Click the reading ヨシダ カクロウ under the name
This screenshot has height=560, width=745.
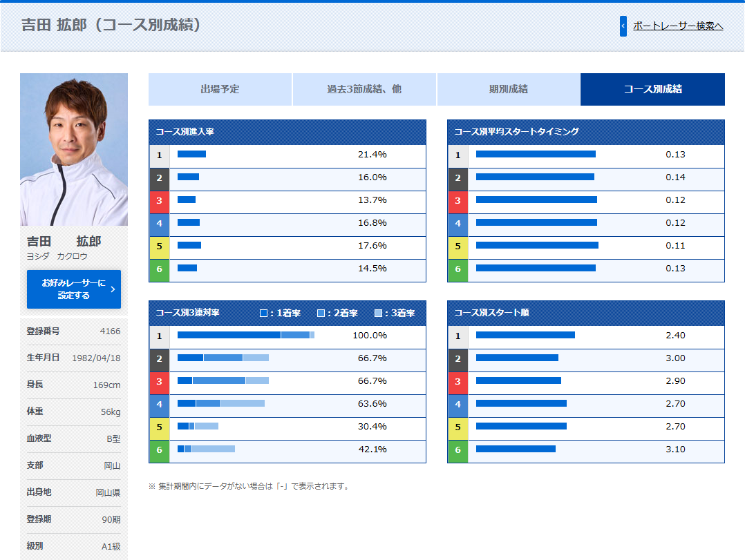coord(57,256)
